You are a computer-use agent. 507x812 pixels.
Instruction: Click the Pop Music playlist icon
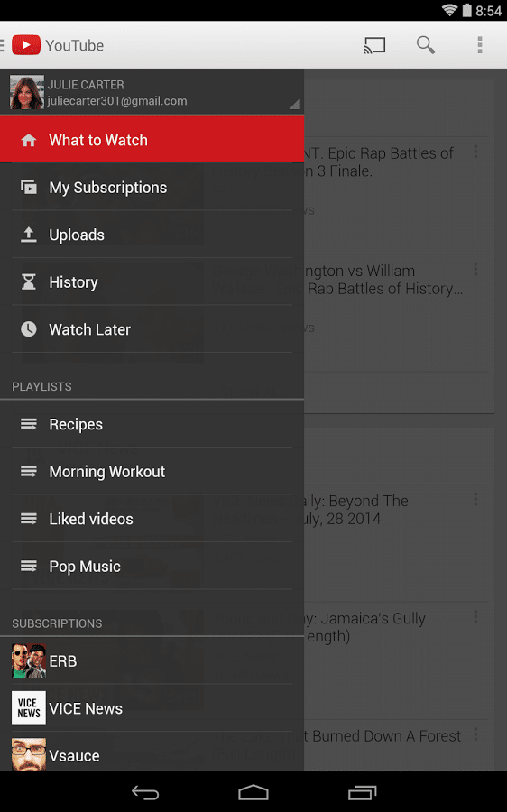(x=29, y=566)
